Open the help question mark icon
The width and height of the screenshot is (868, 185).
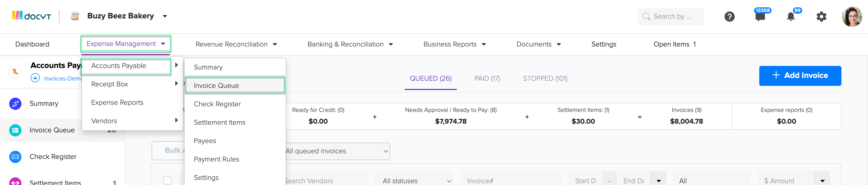click(729, 17)
